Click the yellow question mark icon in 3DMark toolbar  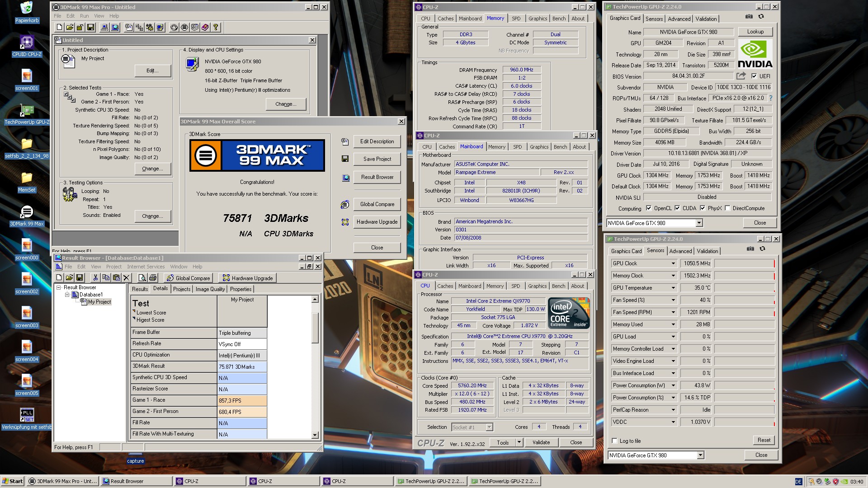click(x=216, y=28)
